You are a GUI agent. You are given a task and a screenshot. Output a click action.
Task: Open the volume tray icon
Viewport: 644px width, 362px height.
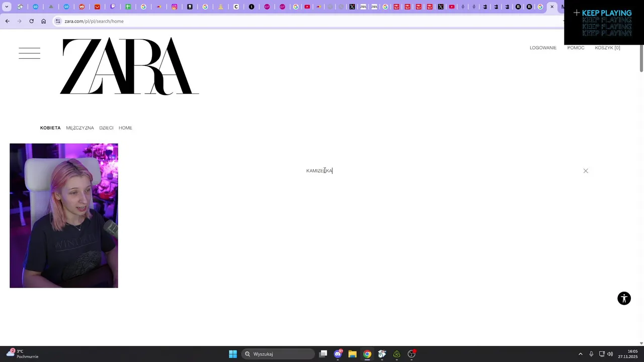(x=610, y=354)
